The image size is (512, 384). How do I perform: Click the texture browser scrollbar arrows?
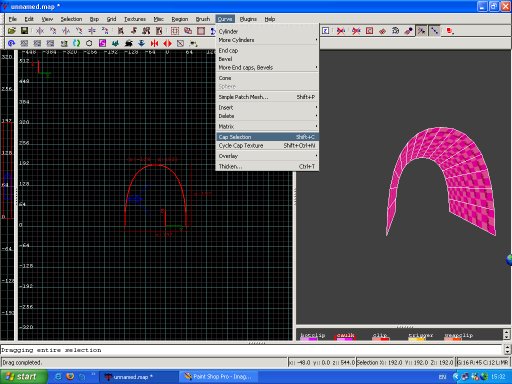(507, 334)
